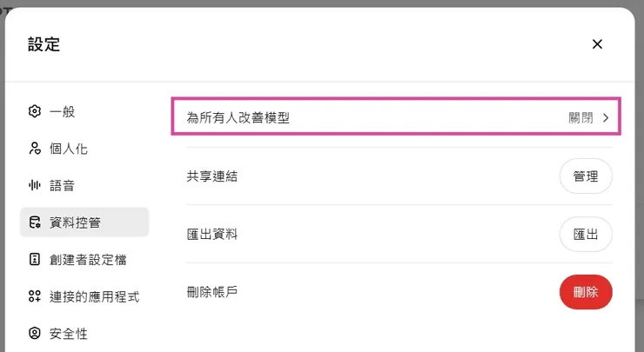Go to the 創建者設定檔 tab
The width and height of the screenshot is (644, 352).
[89, 259]
